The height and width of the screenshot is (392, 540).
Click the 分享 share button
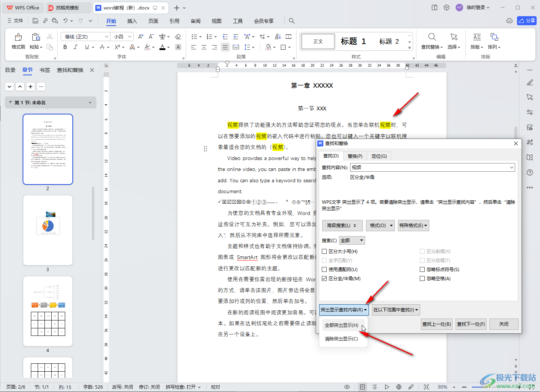coord(527,21)
